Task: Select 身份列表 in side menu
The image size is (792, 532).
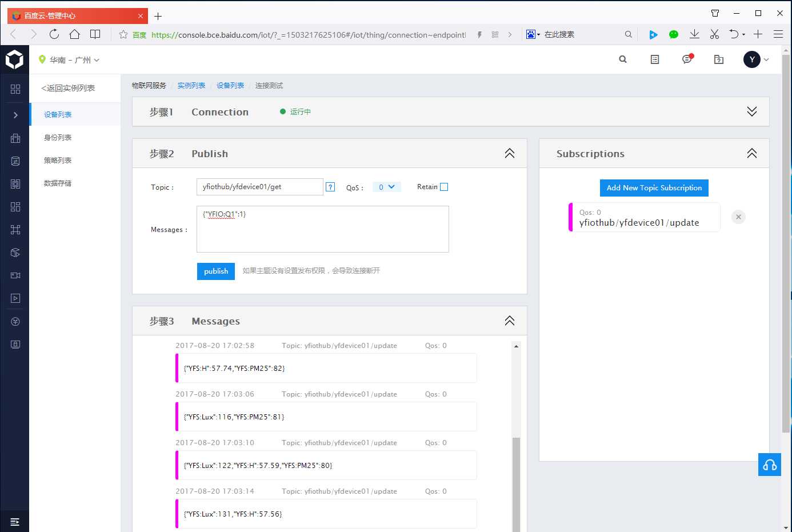Action: 75,137
